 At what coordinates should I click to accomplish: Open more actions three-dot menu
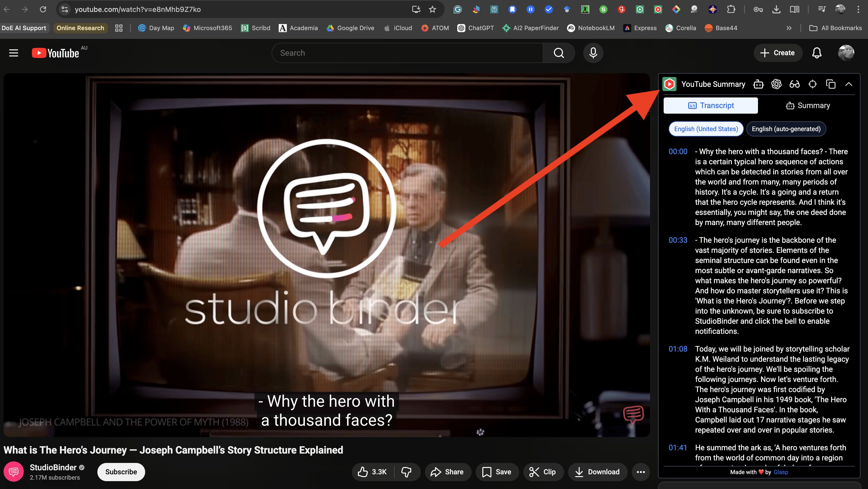pos(641,472)
